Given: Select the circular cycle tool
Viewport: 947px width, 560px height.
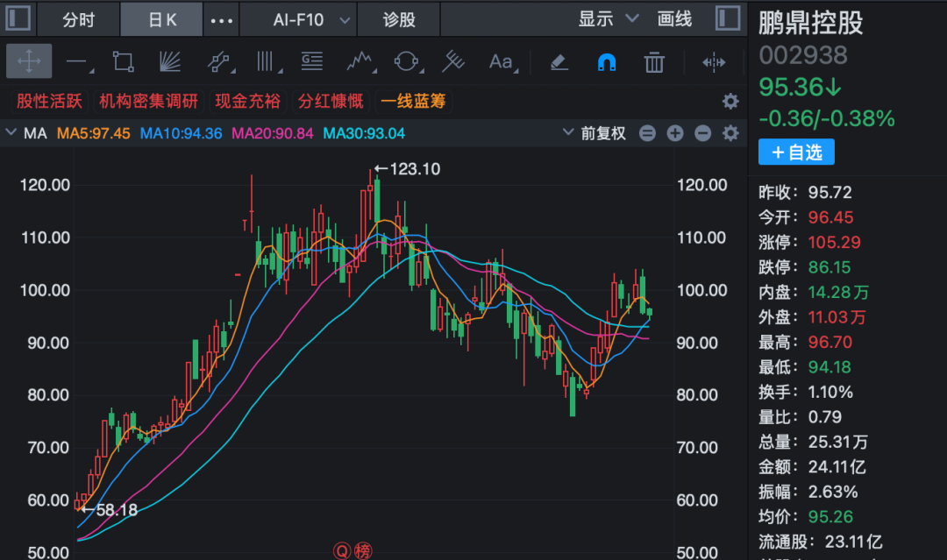Looking at the screenshot, I should point(408,61).
